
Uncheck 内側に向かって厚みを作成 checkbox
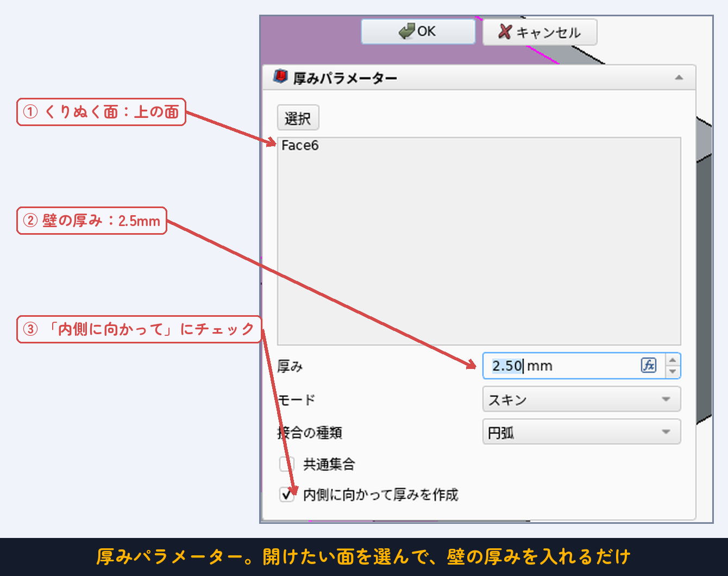coord(286,494)
